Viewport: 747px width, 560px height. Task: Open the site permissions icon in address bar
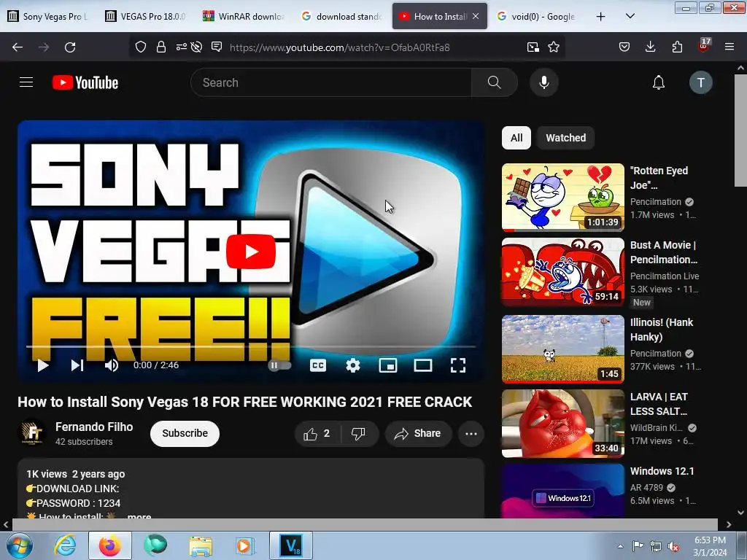click(x=182, y=47)
